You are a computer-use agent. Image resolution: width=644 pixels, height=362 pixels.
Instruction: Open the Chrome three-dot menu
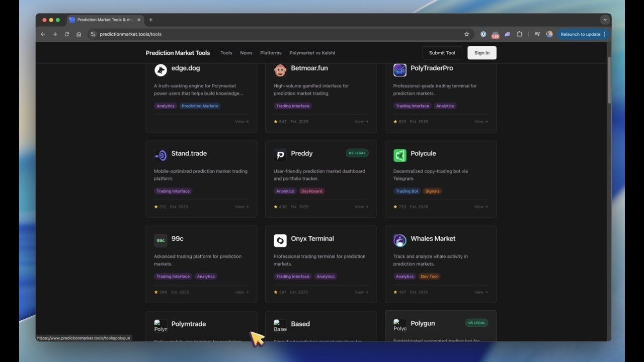pos(604,34)
